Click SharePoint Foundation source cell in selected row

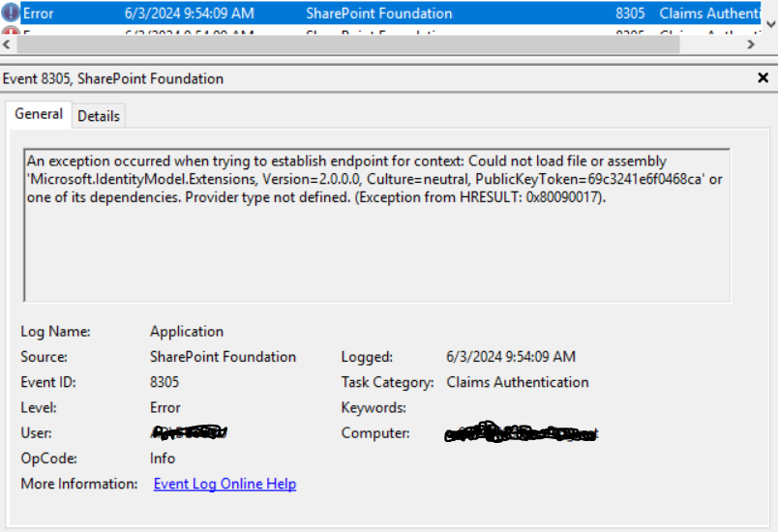pyautogui.click(x=379, y=14)
